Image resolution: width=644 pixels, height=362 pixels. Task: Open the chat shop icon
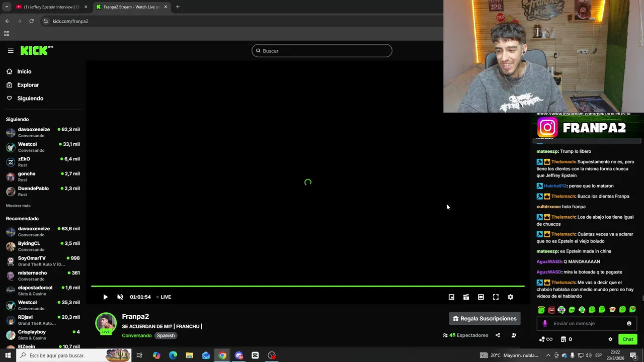coord(563,339)
